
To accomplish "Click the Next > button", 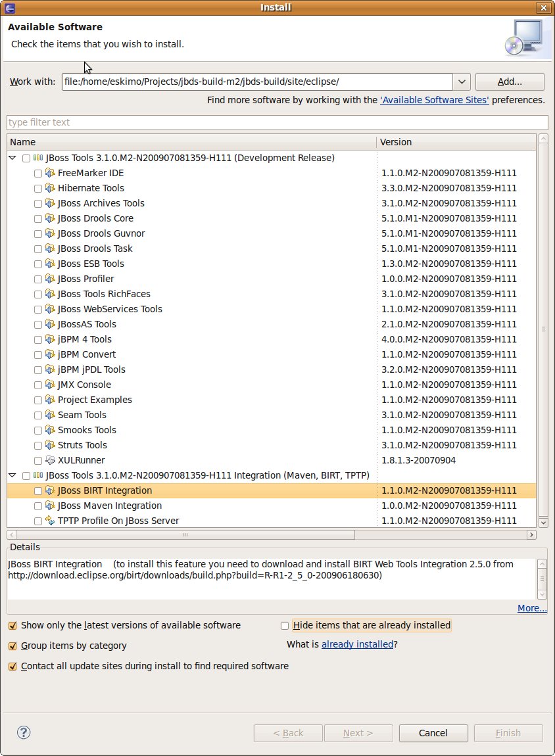I will point(358,733).
